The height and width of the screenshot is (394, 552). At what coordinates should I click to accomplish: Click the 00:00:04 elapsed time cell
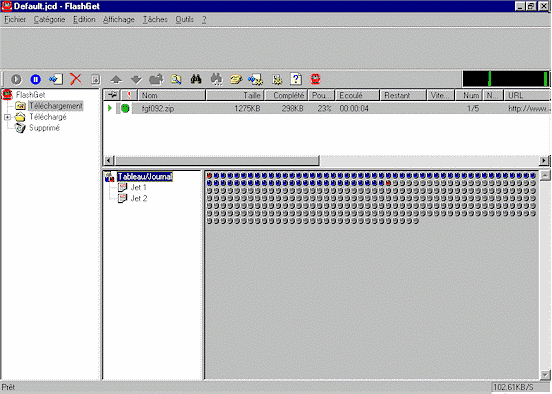(x=354, y=108)
